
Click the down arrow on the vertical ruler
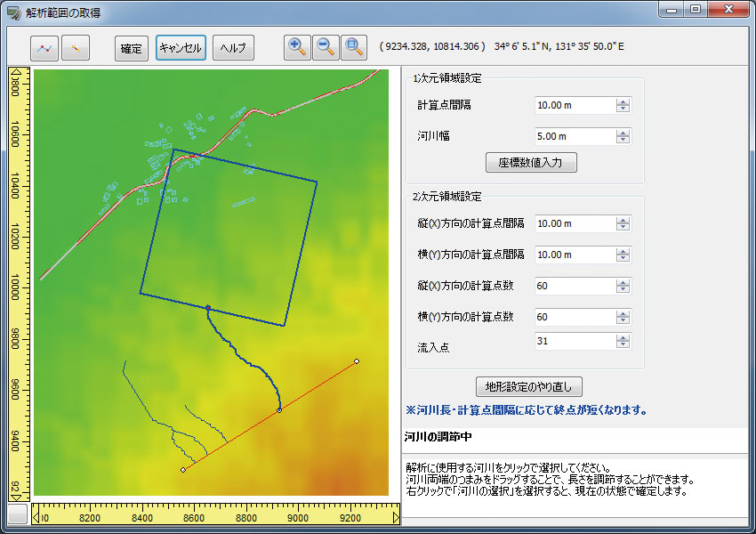(x=16, y=497)
